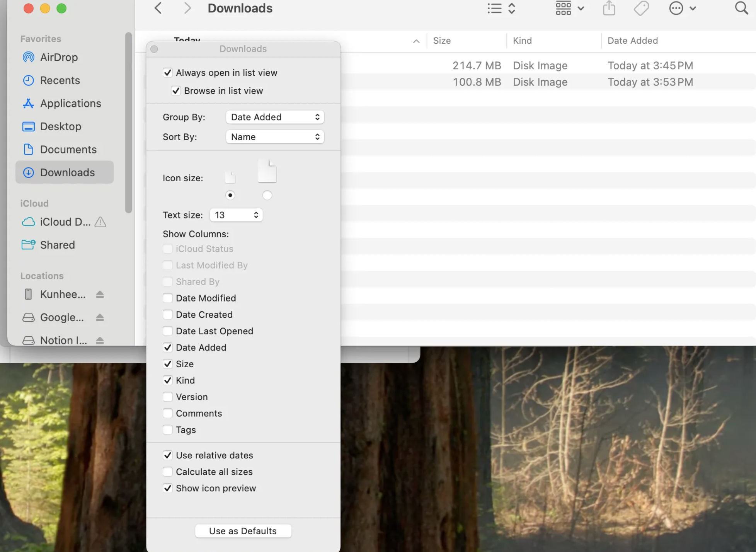Uncheck Use relative dates
Viewport: 756px width, 552px height.
[167, 455]
